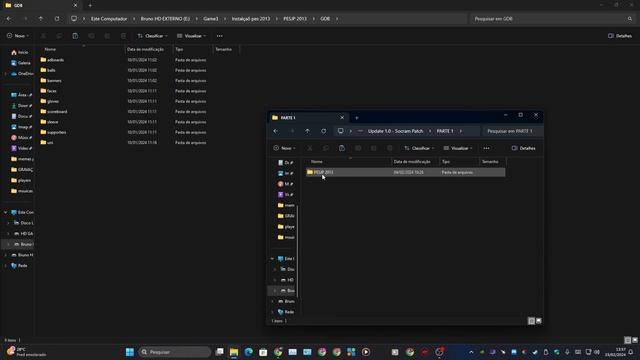Click the Pesquisar em GDB search field
The width and height of the screenshot is (640, 360).
553,19
